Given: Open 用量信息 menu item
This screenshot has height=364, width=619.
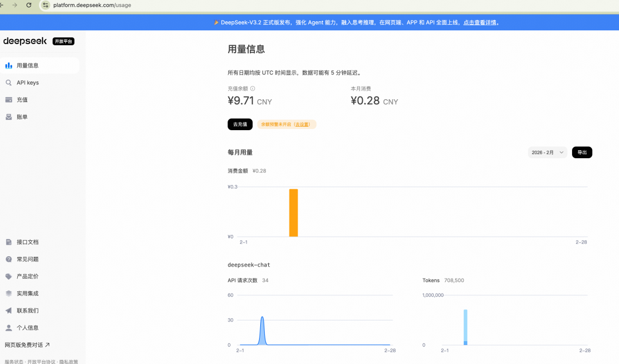Looking at the screenshot, I should point(40,65).
